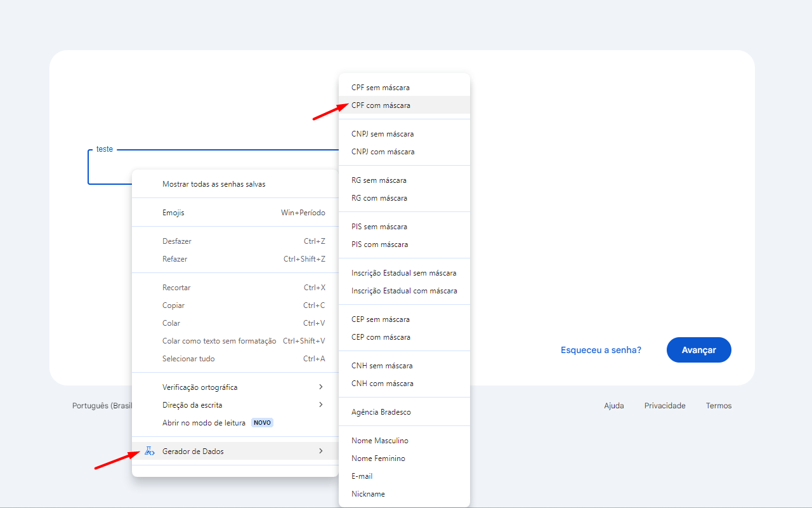Open the Termos footer link

coord(719,406)
